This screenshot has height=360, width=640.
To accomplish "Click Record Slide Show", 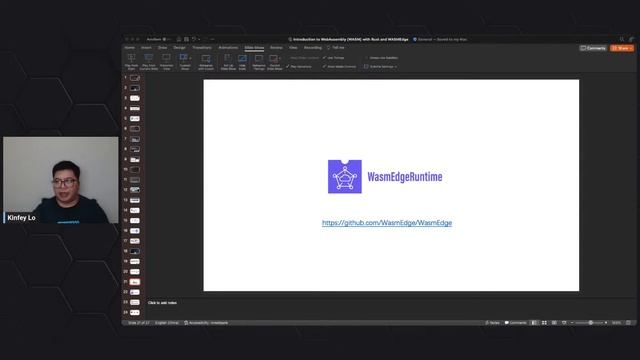I will [274, 62].
